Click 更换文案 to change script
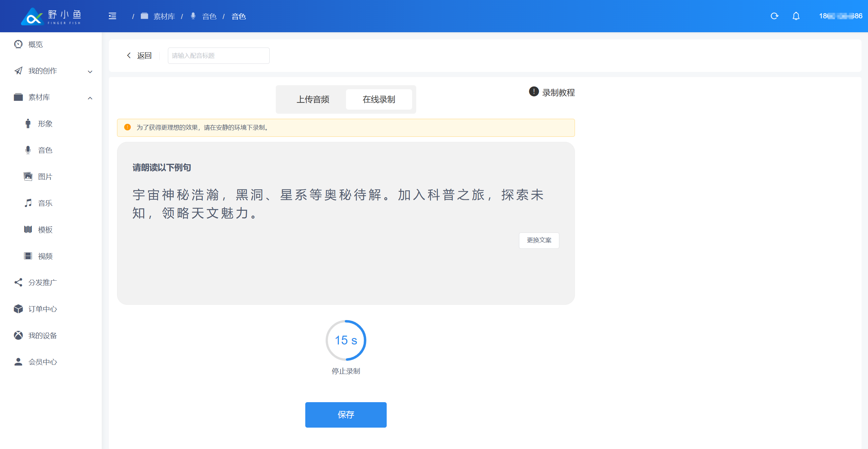The height and width of the screenshot is (449, 868). pyautogui.click(x=539, y=240)
